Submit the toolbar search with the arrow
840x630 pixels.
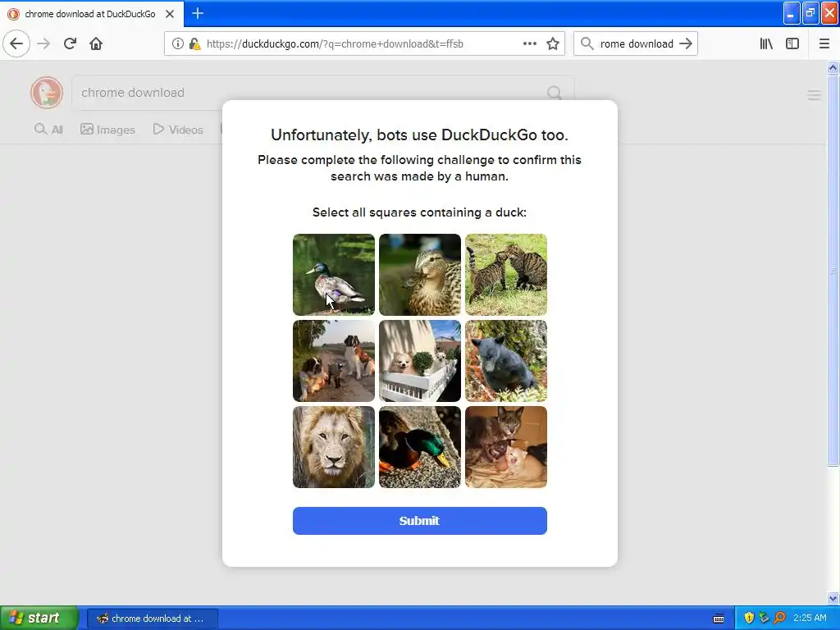pyautogui.click(x=686, y=43)
